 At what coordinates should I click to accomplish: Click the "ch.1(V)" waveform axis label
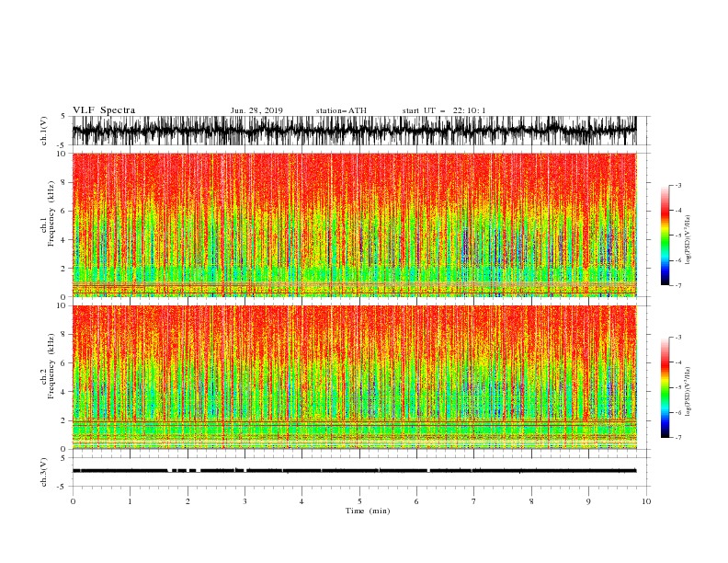pos(44,131)
